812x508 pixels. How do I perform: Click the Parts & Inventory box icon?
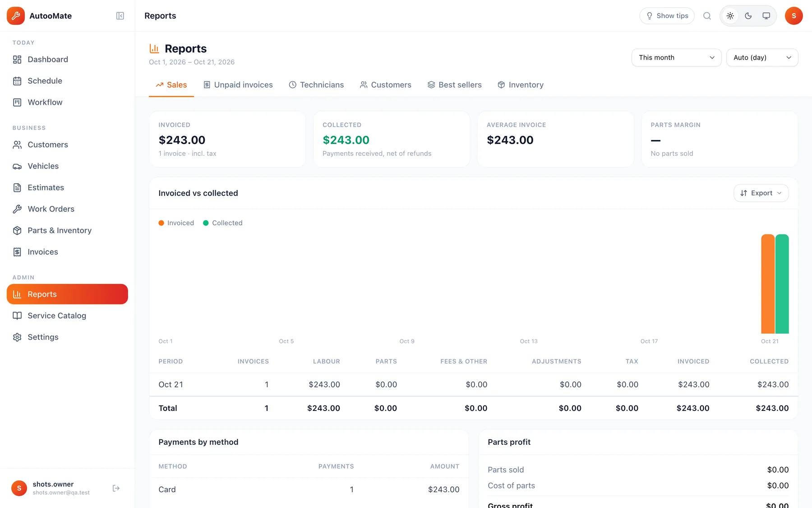click(x=17, y=231)
